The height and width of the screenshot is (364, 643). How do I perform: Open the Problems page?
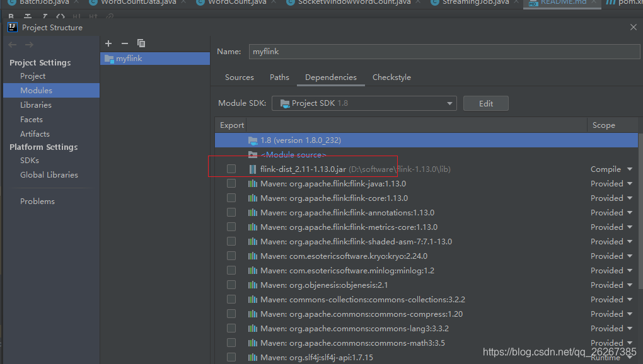coord(37,202)
